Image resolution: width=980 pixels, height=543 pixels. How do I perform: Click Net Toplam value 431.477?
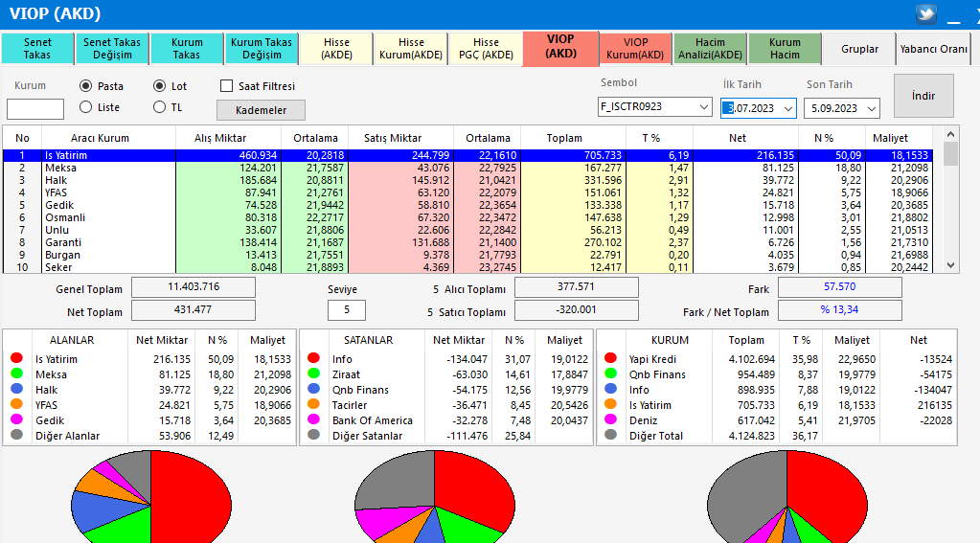pyautogui.click(x=194, y=310)
